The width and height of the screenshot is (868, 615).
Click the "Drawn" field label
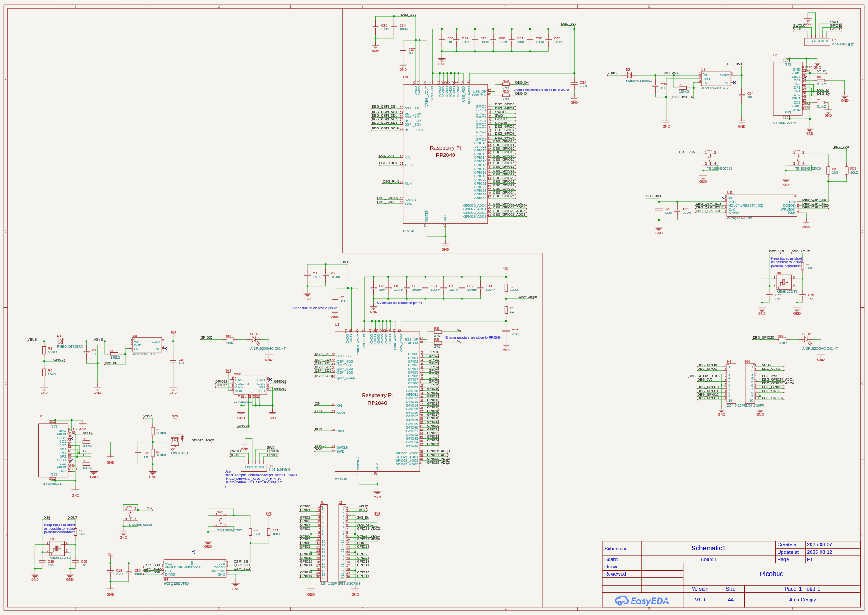tap(611, 567)
